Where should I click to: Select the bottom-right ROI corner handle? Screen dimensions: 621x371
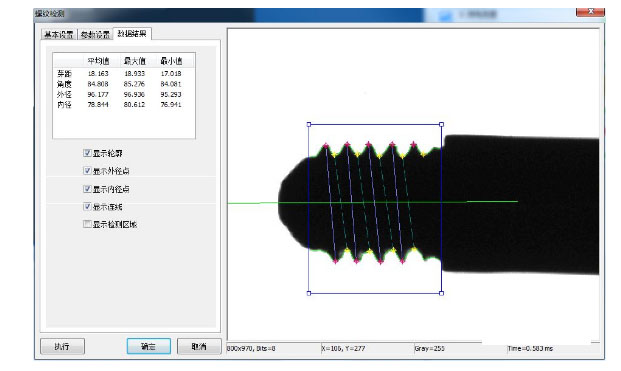pyautogui.click(x=442, y=293)
